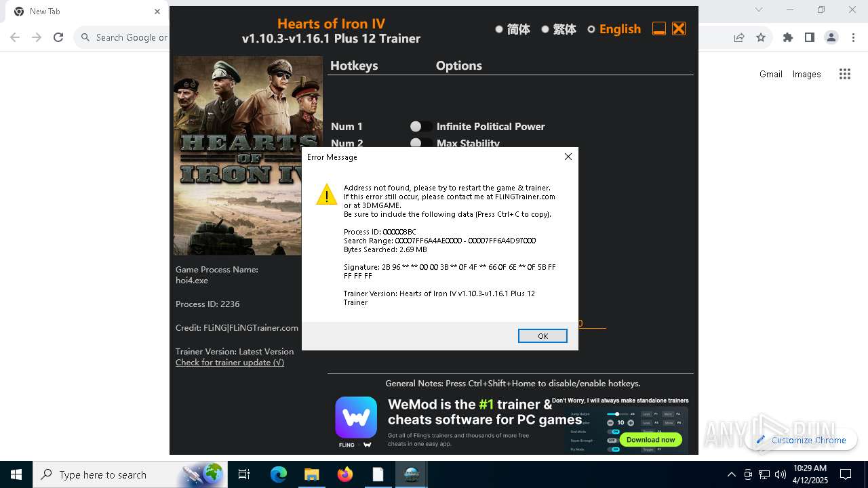868x488 pixels.
Task: Open the Images link
Action: 807,75
